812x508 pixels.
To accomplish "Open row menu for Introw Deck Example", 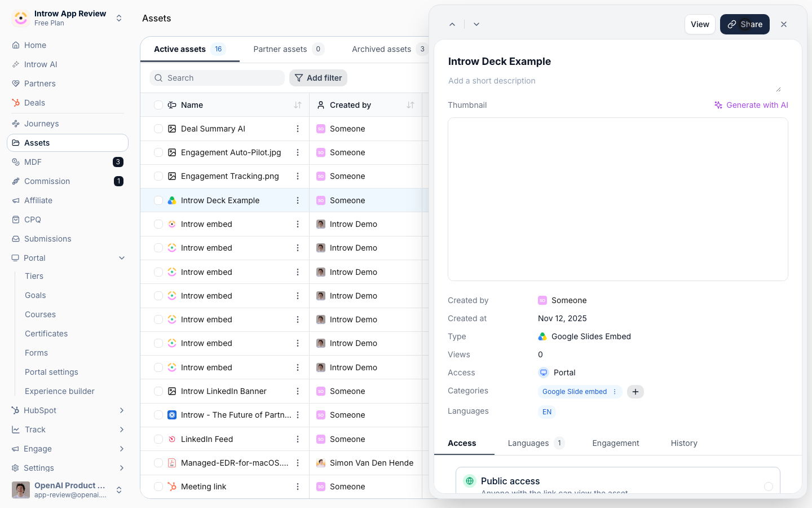I will tap(298, 200).
